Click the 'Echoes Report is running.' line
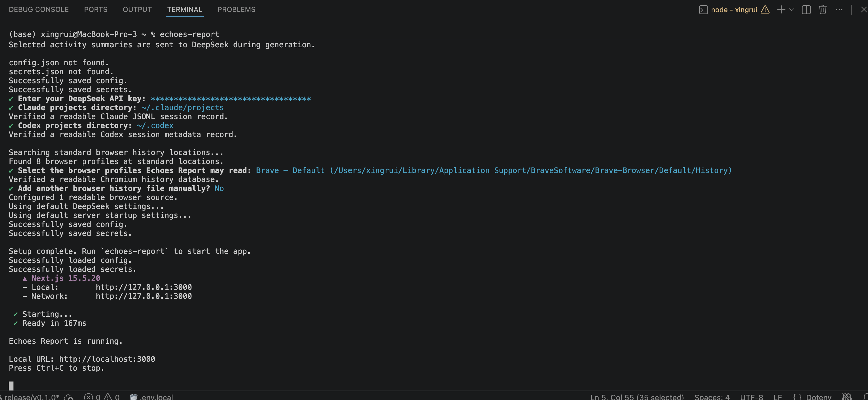This screenshot has width=868, height=400. click(x=66, y=341)
